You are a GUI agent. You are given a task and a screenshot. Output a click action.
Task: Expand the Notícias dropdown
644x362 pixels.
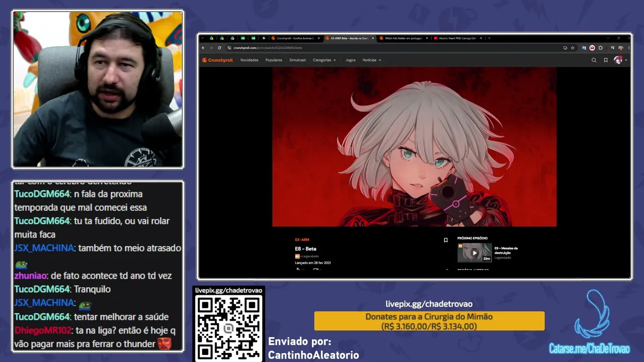371,60
